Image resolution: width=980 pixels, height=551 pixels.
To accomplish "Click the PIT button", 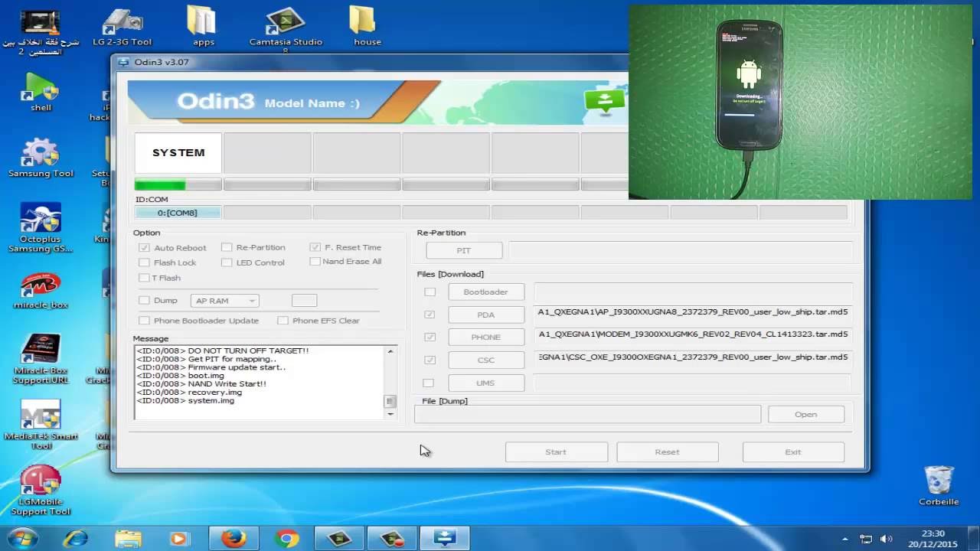I will tap(464, 250).
